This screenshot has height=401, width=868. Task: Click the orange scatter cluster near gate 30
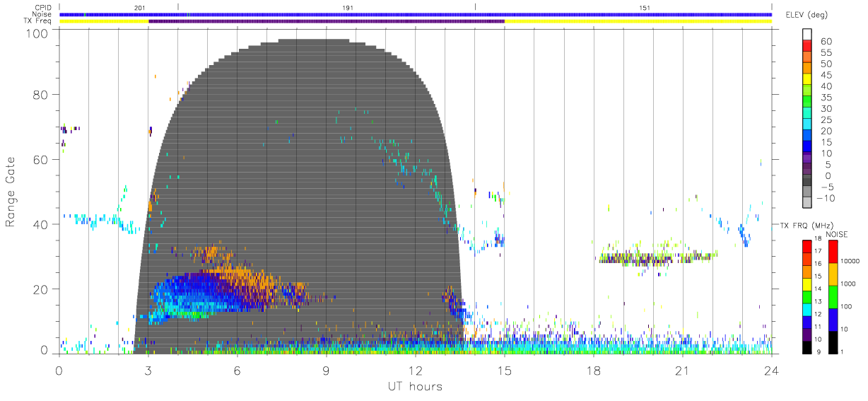pos(208,253)
